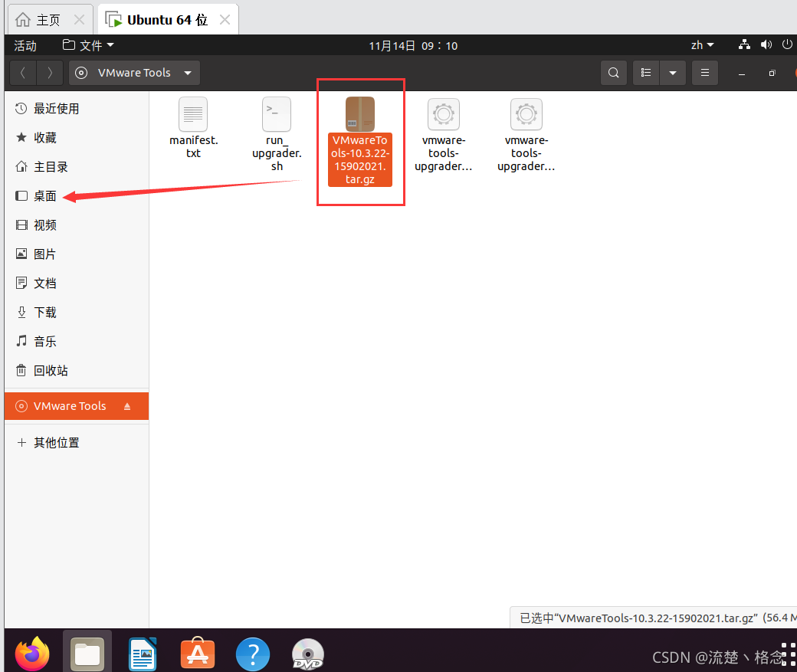Open the Files (文件) app menu
This screenshot has width=797, height=672.
(88, 46)
